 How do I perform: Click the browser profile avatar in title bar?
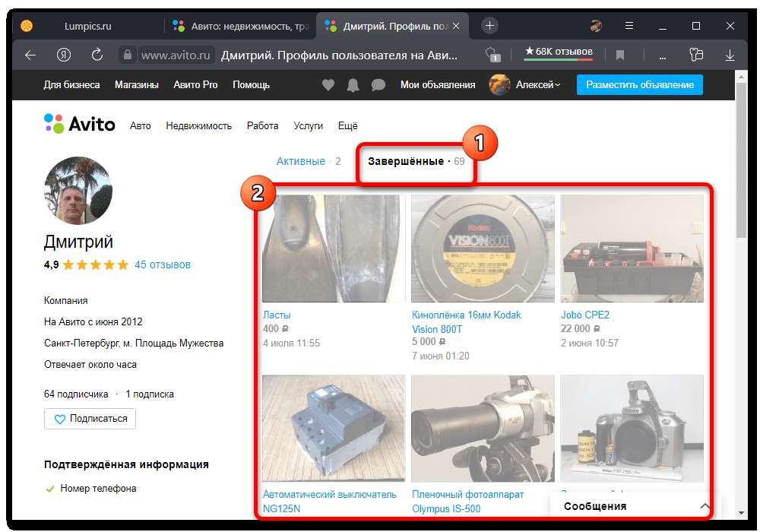pos(596,26)
